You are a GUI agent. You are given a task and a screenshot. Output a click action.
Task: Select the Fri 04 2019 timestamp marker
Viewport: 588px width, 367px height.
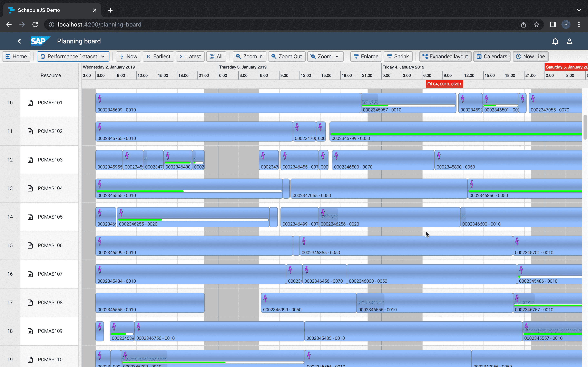(444, 84)
